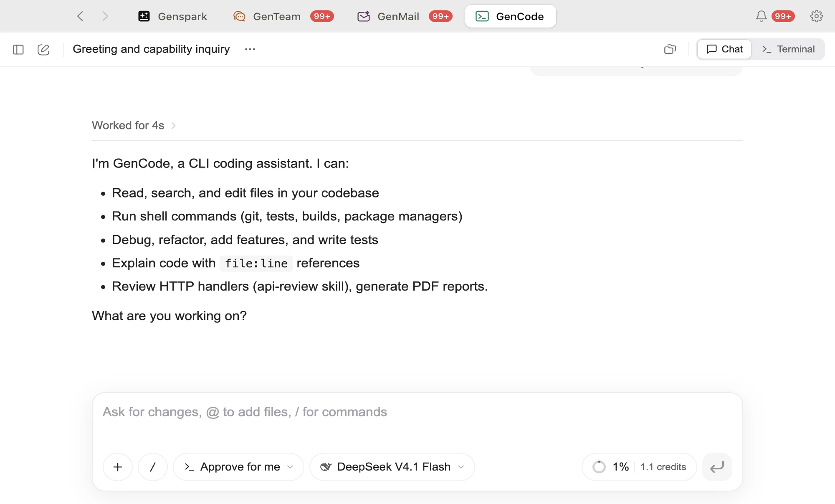Toggle the sidebar panel
Image resolution: width=835 pixels, height=504 pixels.
18,50
